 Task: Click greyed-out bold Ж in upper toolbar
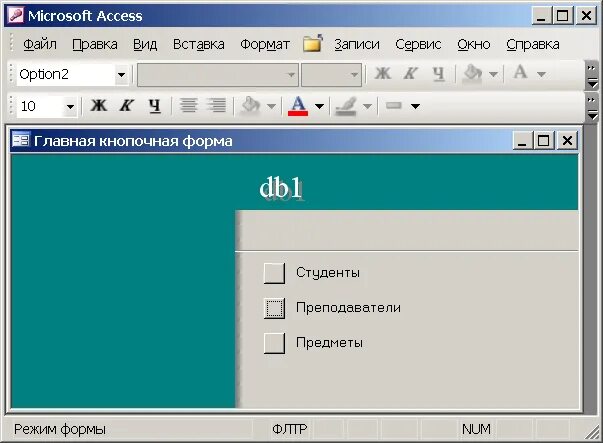[x=383, y=73]
